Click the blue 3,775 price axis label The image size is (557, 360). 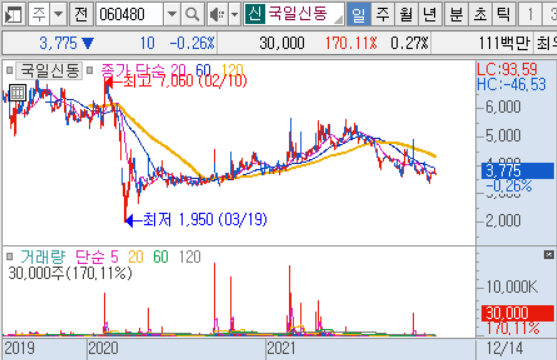(x=518, y=171)
